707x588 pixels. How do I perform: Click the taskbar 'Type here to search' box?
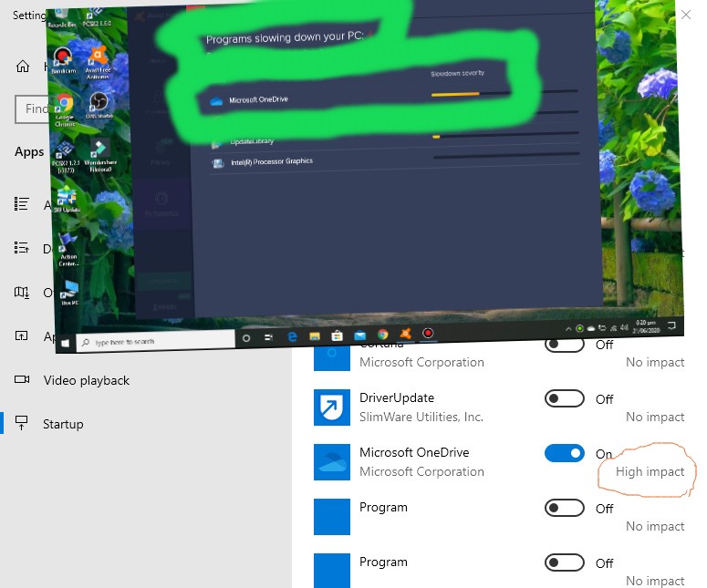(x=156, y=341)
